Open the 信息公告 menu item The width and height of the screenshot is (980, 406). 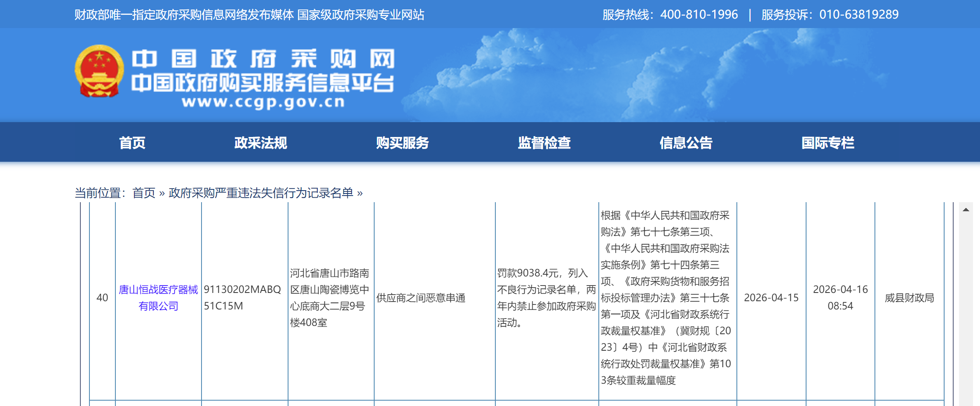click(686, 143)
